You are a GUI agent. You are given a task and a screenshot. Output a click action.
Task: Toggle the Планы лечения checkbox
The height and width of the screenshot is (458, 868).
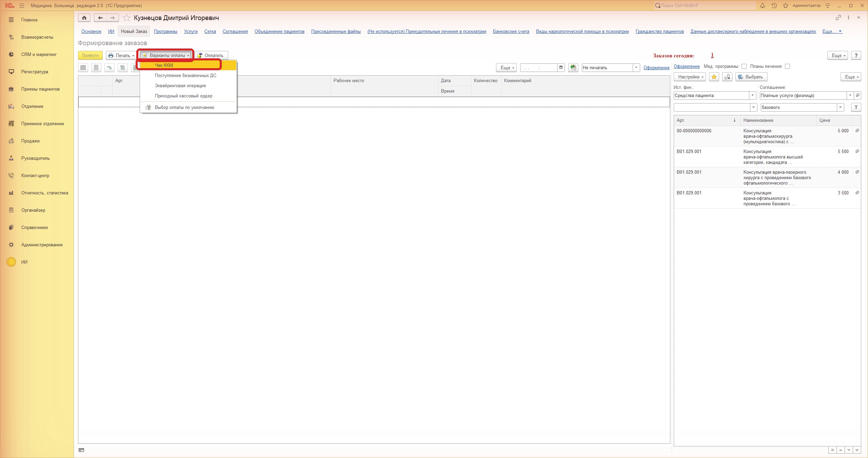[x=788, y=66]
